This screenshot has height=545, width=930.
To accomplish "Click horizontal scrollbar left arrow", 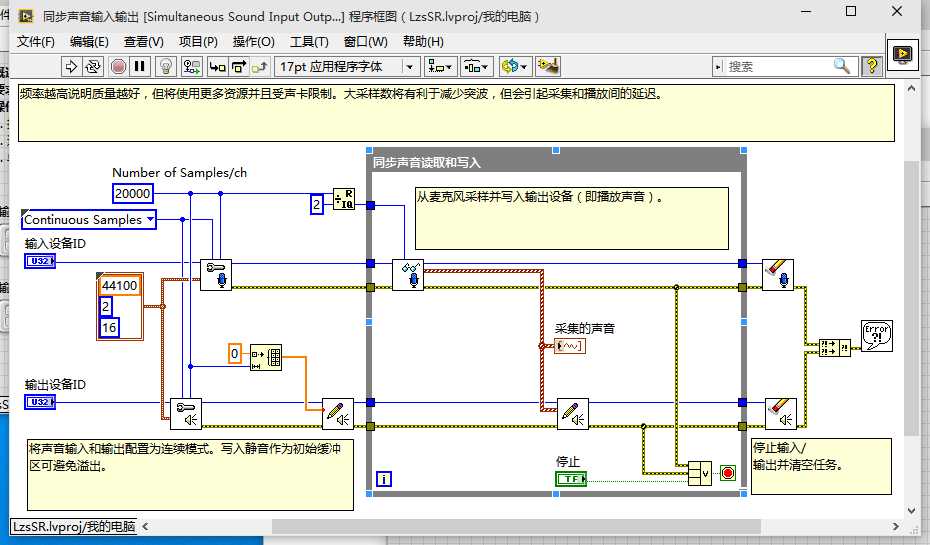I will pos(145,526).
